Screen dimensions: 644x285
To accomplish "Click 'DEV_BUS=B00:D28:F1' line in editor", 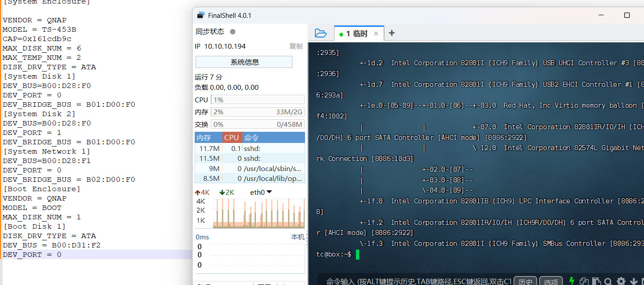I will (x=47, y=161).
